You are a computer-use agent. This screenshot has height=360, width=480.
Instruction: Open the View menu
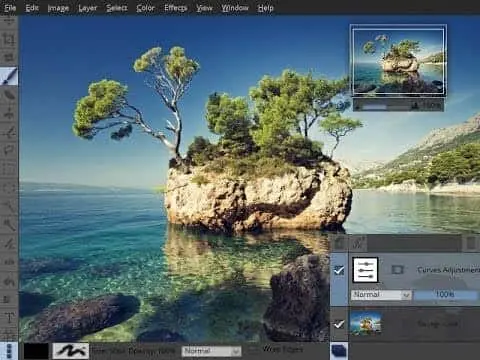(x=204, y=8)
